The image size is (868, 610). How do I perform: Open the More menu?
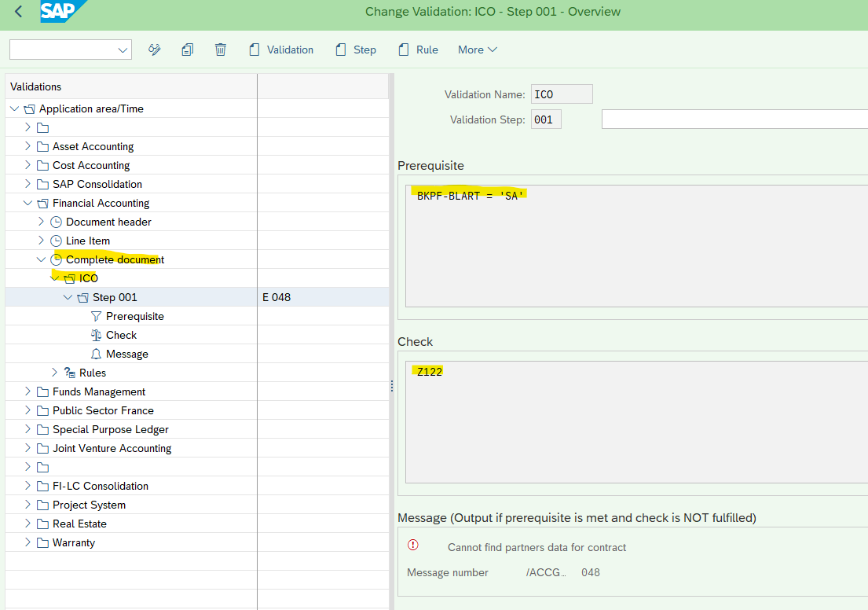tap(476, 50)
